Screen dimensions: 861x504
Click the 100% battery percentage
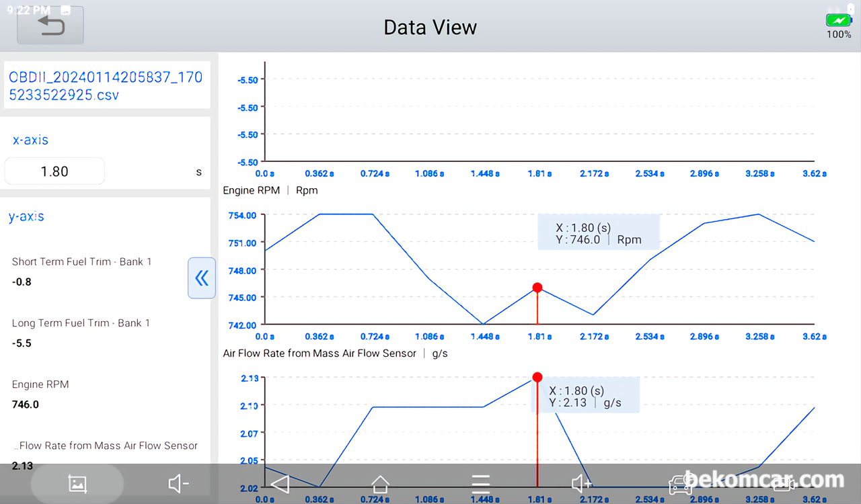coord(839,34)
